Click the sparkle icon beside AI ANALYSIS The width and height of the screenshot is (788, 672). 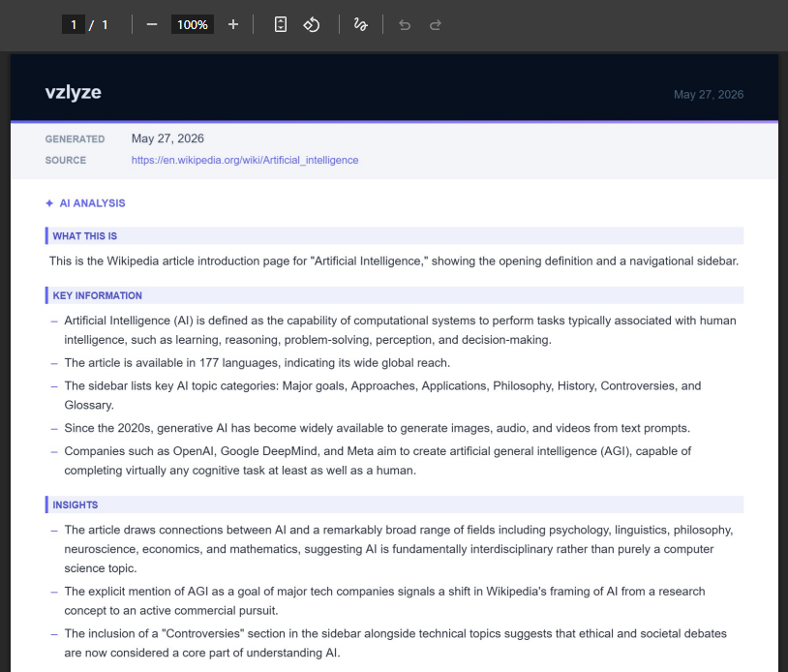click(x=49, y=203)
